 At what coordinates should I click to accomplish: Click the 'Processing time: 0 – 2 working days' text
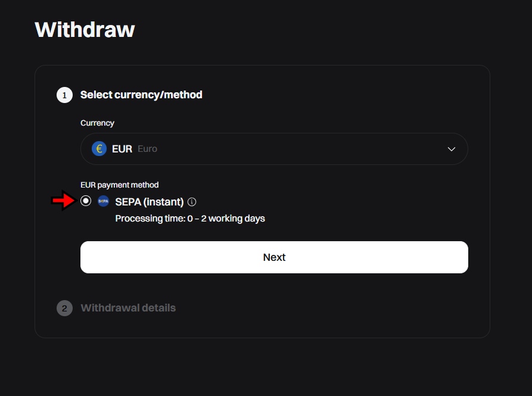tap(190, 218)
